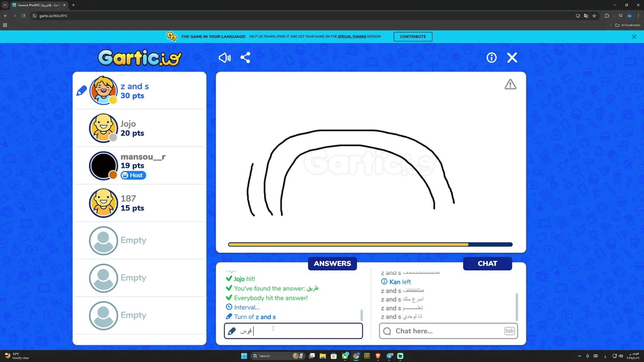Focus the answer input field
This screenshot has width=644, height=362.
point(293,331)
